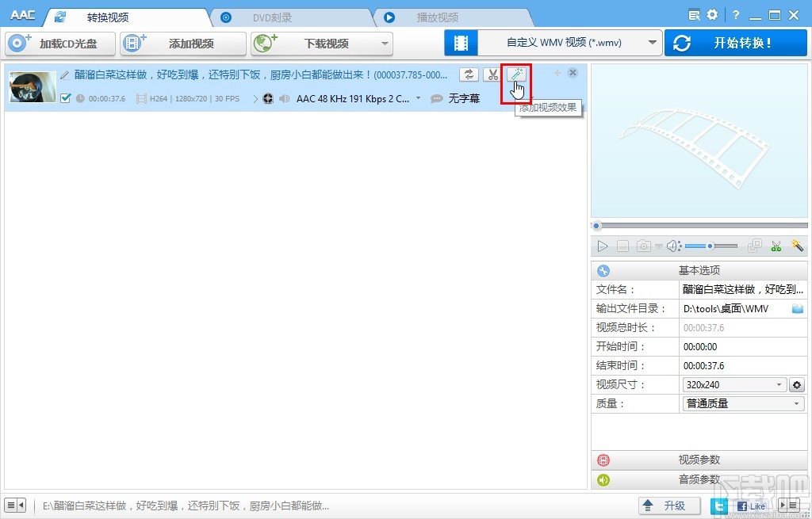Image resolution: width=812 pixels, height=519 pixels.
Task: Click the 开始转换 button
Action: [735, 43]
